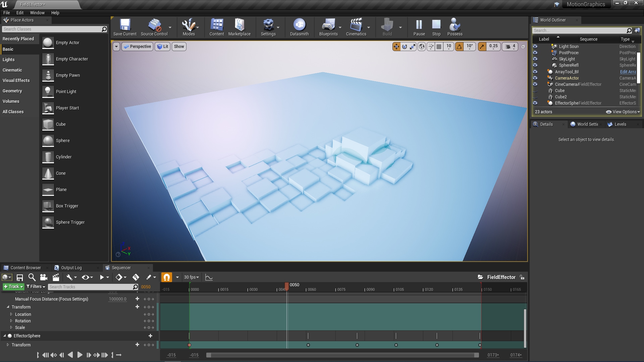The width and height of the screenshot is (644, 362).
Task: Switch to the Output Log tab
Action: [71, 267]
